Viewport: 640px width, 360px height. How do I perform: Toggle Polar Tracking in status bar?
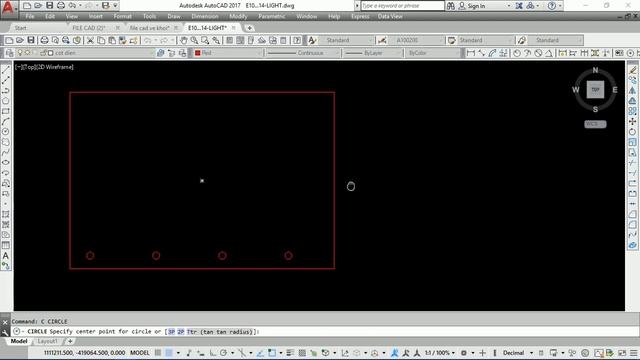pos(223,353)
